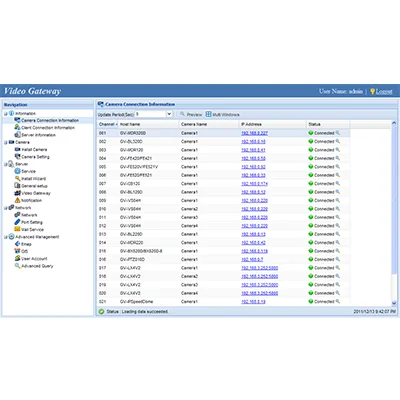The height and width of the screenshot is (400, 400).
Task: Click the Multi Windows grid toolbar icon
Action: 208,114
